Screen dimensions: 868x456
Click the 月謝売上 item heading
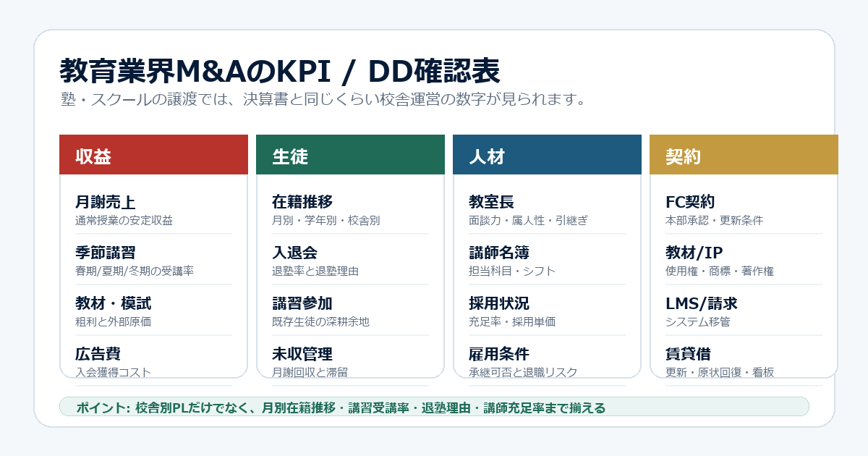106,202
